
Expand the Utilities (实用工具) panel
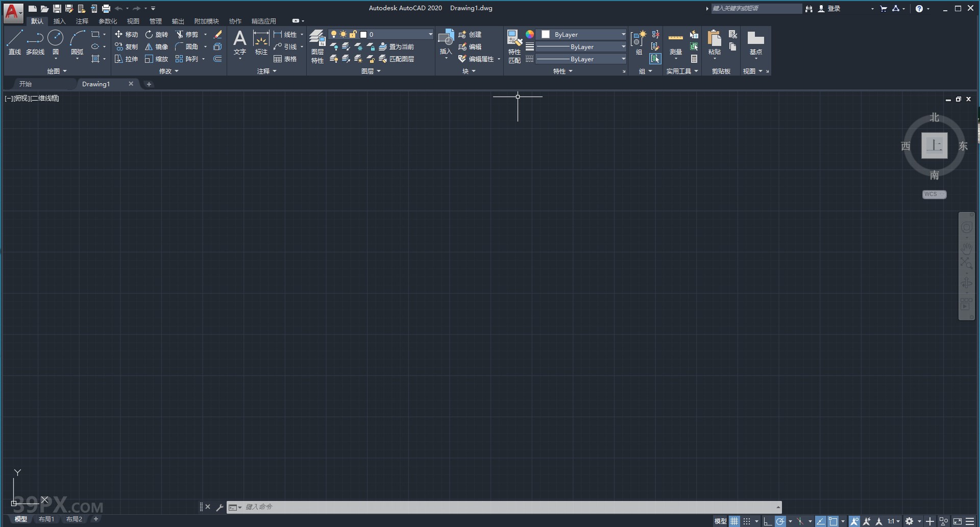pyautogui.click(x=682, y=71)
